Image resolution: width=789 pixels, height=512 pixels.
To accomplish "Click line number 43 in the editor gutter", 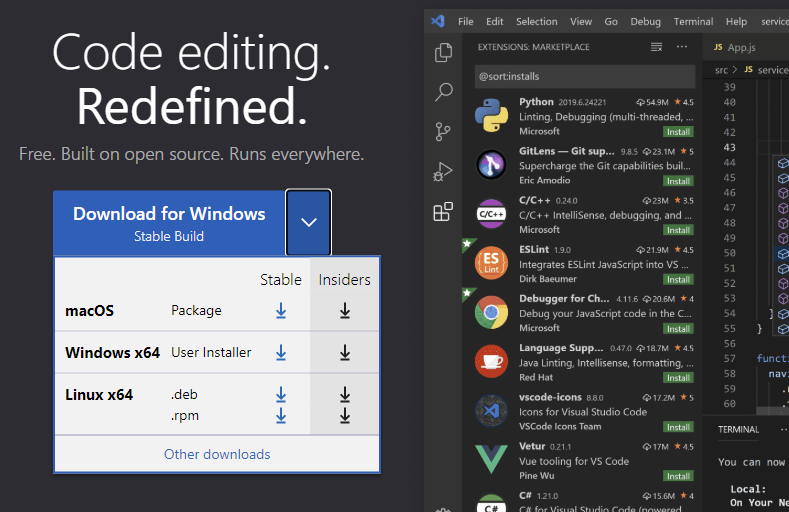I will pyautogui.click(x=730, y=147).
